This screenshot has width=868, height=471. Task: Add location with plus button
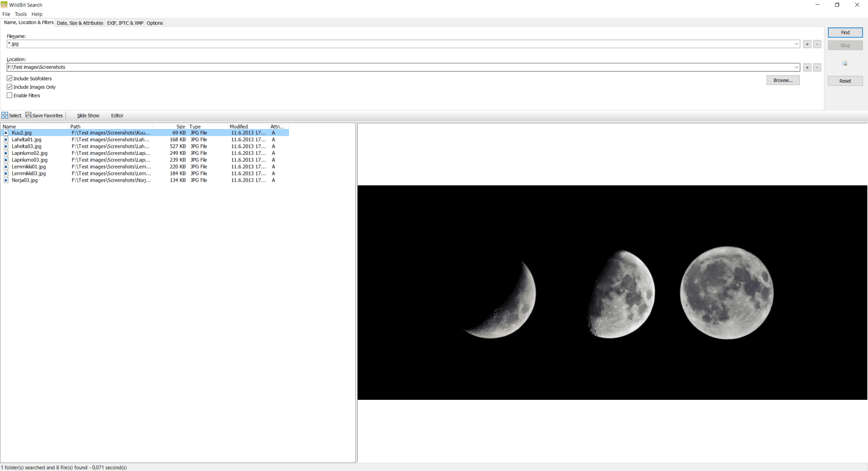[x=807, y=67]
